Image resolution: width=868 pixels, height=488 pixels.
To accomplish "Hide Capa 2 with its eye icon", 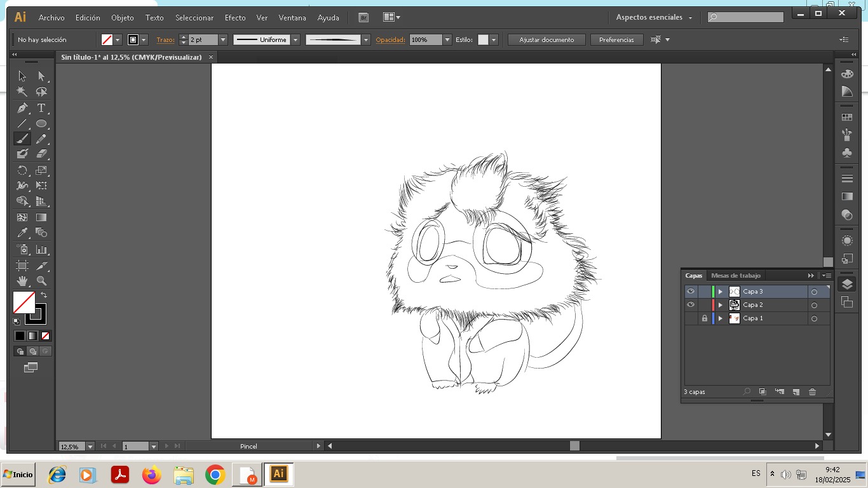I will (x=691, y=305).
